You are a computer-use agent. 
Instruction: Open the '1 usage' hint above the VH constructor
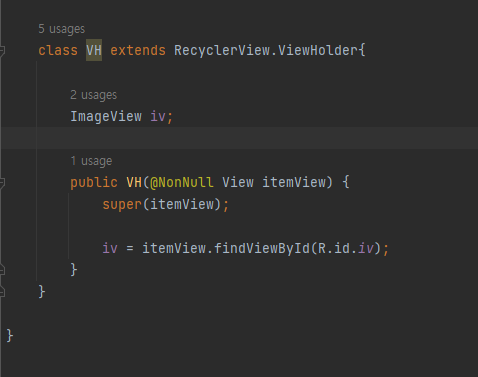pyautogui.click(x=91, y=161)
